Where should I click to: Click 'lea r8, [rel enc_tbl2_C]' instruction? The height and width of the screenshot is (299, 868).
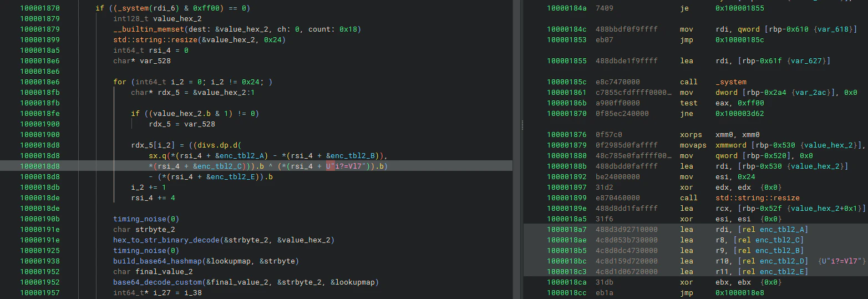point(742,240)
